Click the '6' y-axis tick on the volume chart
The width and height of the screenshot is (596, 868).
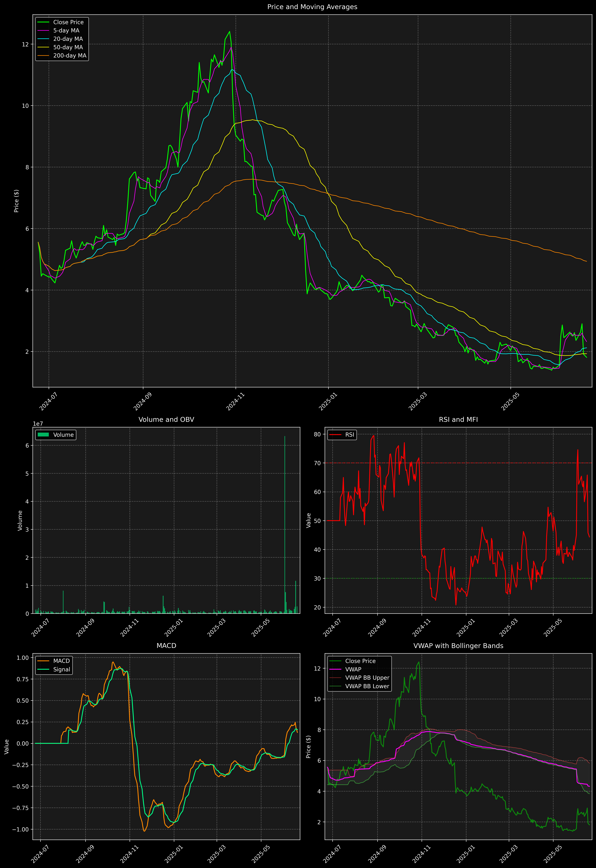point(27,446)
